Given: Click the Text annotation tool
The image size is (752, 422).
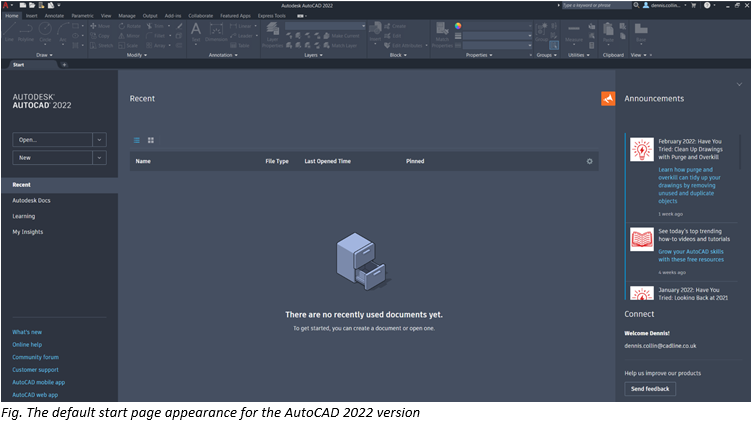Looking at the screenshot, I should point(196,33).
